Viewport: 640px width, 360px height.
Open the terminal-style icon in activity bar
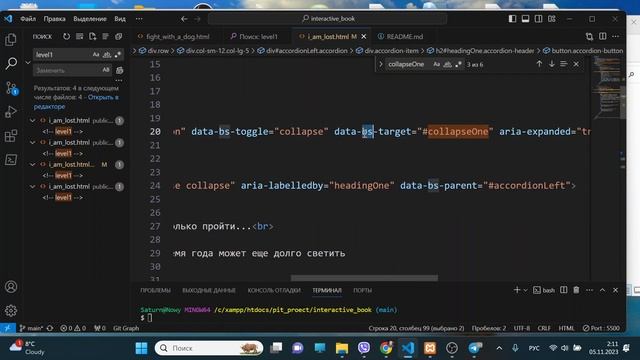11,159
